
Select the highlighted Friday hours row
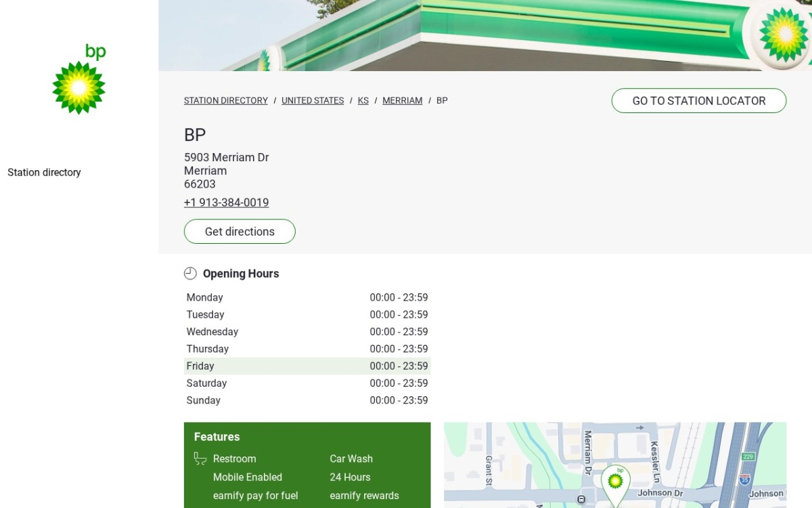click(x=307, y=366)
